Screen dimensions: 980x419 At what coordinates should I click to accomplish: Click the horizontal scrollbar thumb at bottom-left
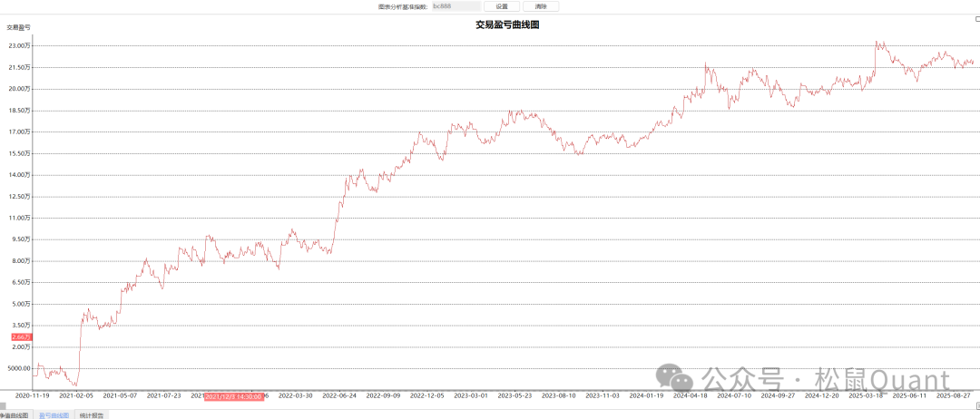[3, 405]
